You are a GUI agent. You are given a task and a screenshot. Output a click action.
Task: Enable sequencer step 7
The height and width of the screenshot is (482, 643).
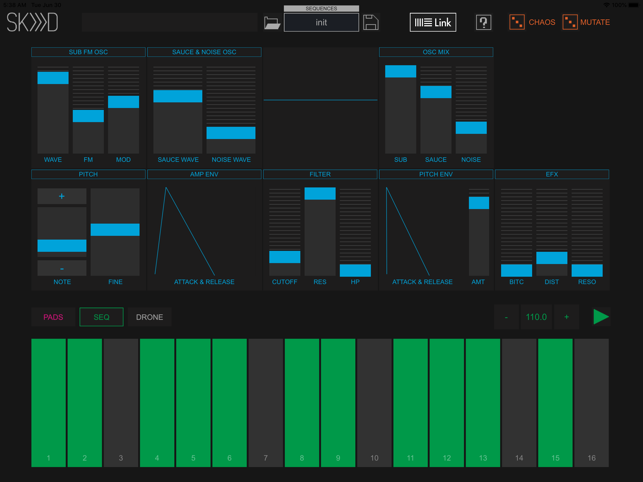[266, 402]
